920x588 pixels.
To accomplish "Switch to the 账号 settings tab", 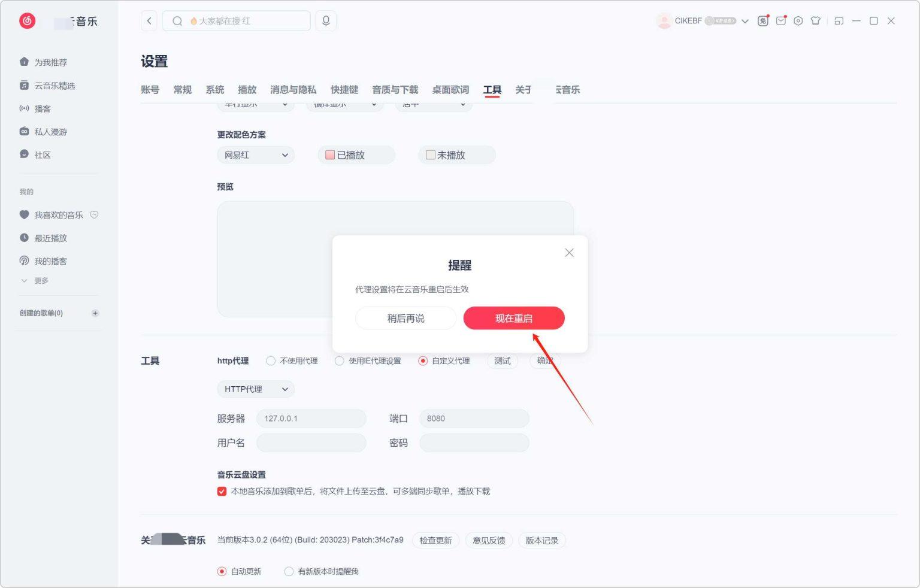I will pyautogui.click(x=150, y=90).
